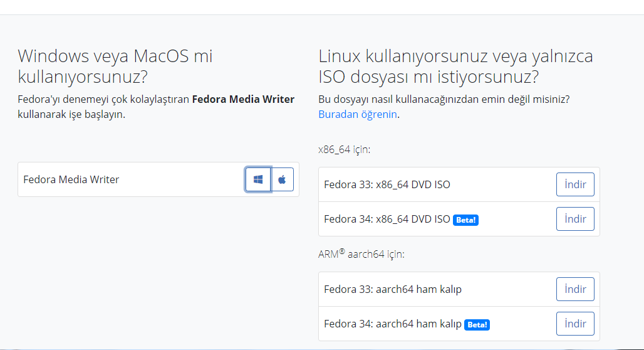Click İndir for Fedora 34 x86_64 DVD ISO
The image size is (644, 350).
575,219
